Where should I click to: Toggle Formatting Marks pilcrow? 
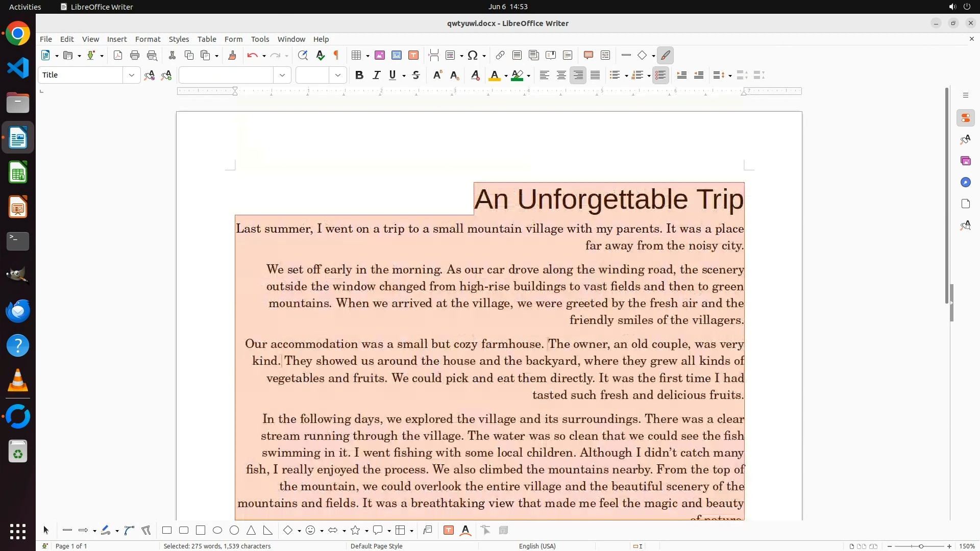tap(336, 56)
